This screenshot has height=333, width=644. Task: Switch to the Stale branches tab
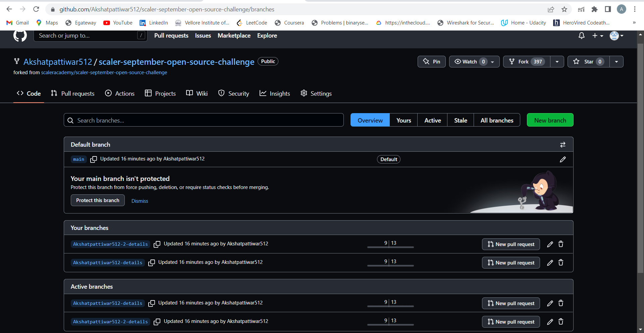coord(460,120)
